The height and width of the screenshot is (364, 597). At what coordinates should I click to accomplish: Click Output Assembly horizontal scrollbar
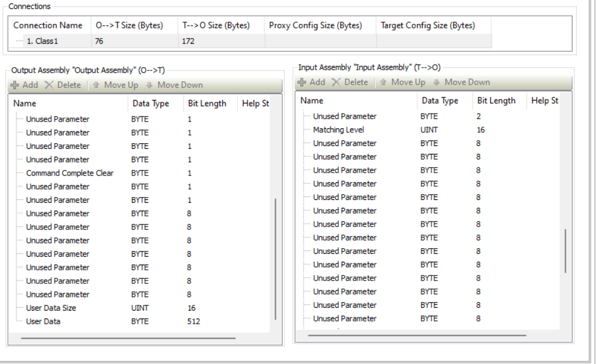pos(128,338)
